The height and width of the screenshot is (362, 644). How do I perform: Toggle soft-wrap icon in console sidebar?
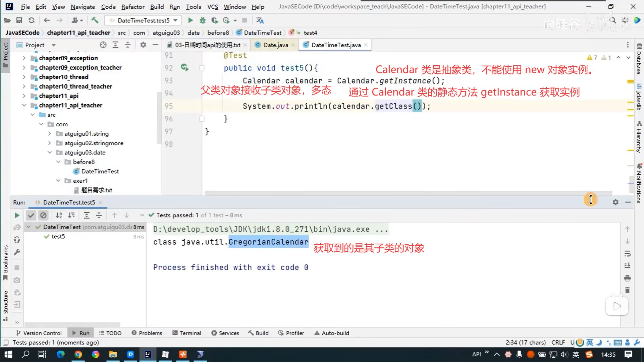tap(627, 254)
